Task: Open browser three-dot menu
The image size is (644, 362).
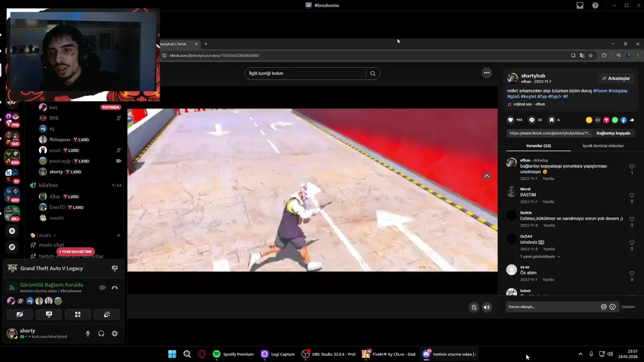Action: 638,55
